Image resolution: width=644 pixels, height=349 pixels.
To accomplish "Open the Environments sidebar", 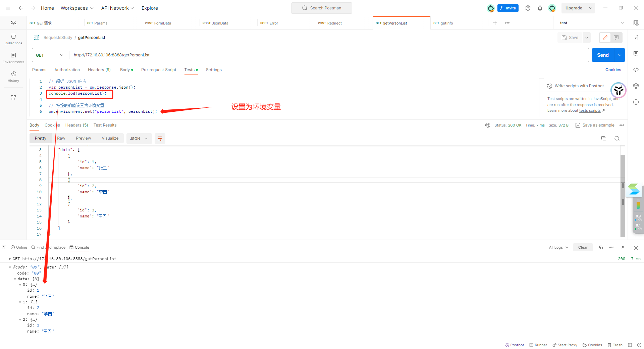I will point(13,58).
